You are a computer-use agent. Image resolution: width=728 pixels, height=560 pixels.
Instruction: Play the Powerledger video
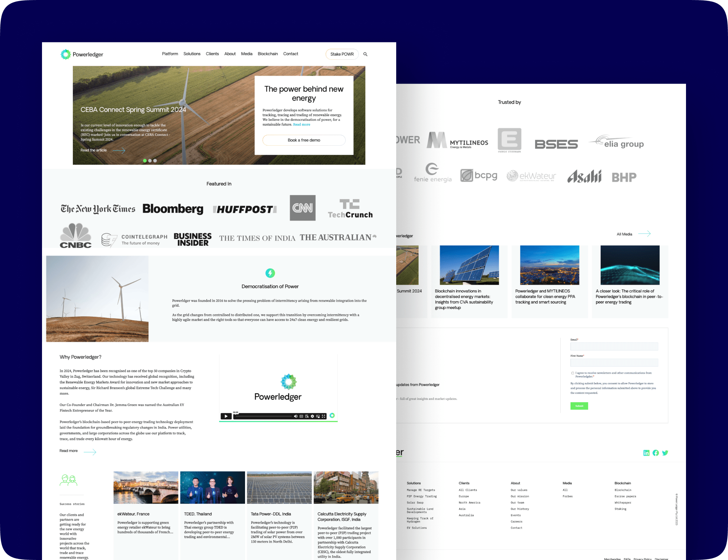pyautogui.click(x=226, y=416)
